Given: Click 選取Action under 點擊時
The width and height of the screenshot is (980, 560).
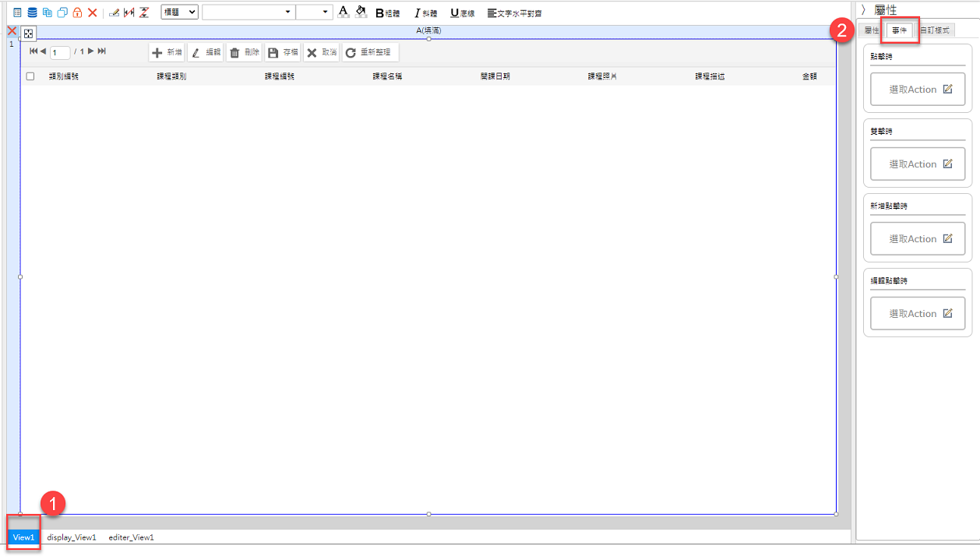Looking at the screenshot, I should 918,90.
